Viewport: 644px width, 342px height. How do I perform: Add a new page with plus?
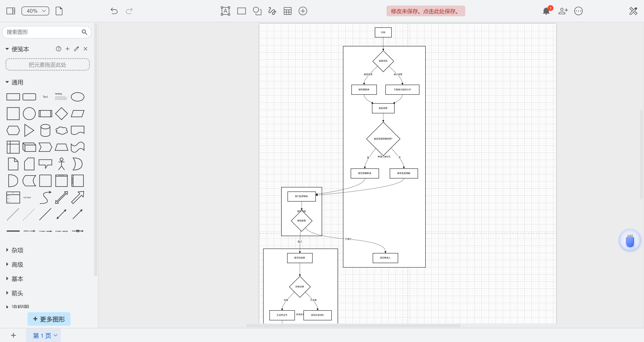click(13, 336)
